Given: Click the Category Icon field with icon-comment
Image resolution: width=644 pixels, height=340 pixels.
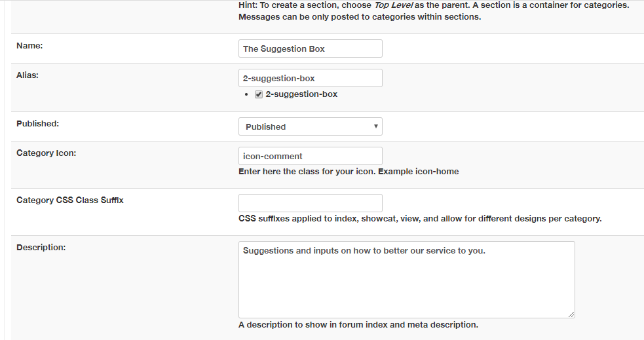Looking at the screenshot, I should [310, 156].
